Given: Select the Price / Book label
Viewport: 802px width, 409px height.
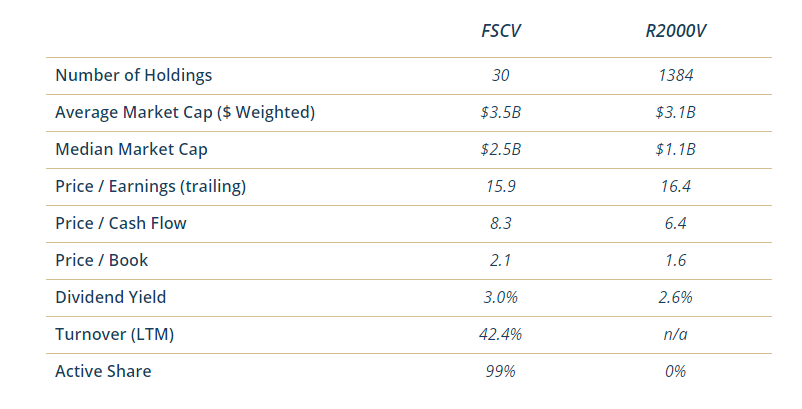Looking at the screenshot, I should tap(101, 260).
